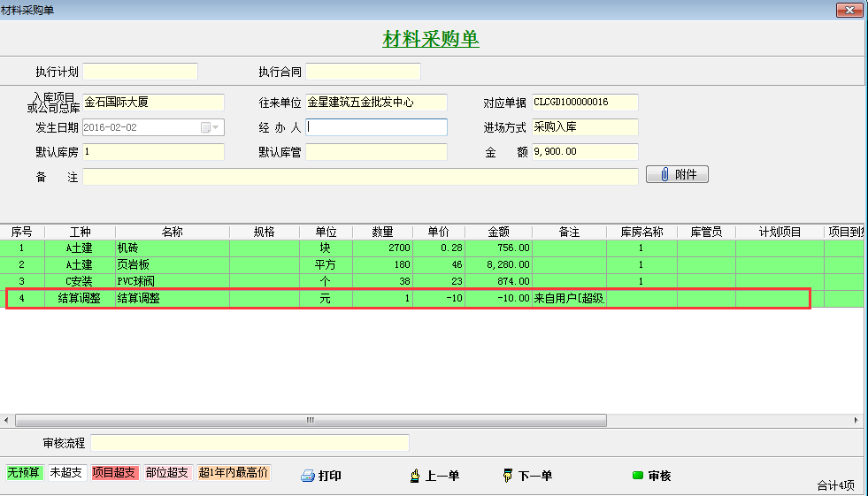The height and width of the screenshot is (496, 868).
Task: Click the 无预算 green legend swatch
Action: pos(25,472)
